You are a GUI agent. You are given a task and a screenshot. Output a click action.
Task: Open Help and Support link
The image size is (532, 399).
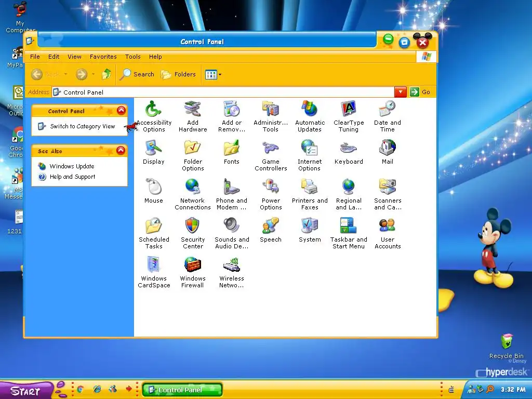[72, 177]
